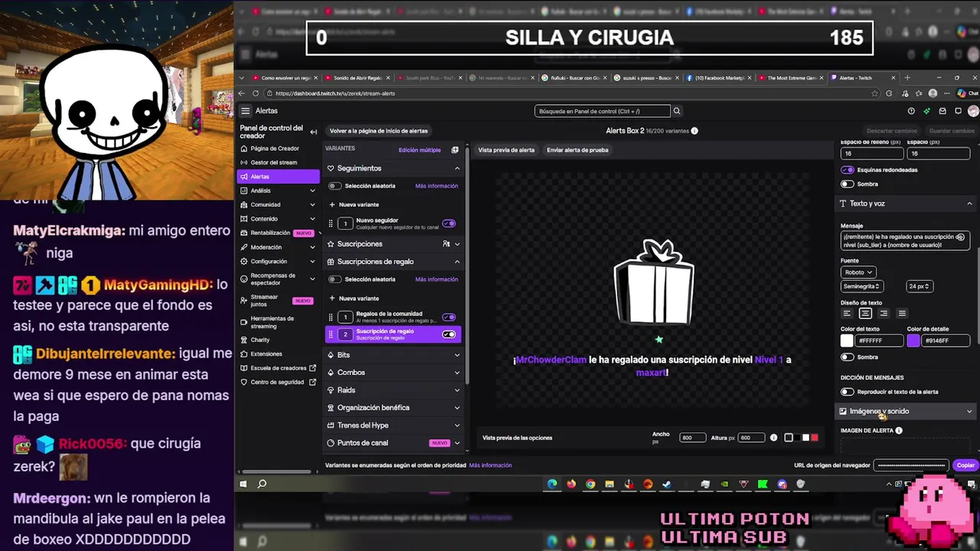Toggle the Suscripción de regalo variant switch
The width and height of the screenshot is (980, 551).
click(x=449, y=334)
